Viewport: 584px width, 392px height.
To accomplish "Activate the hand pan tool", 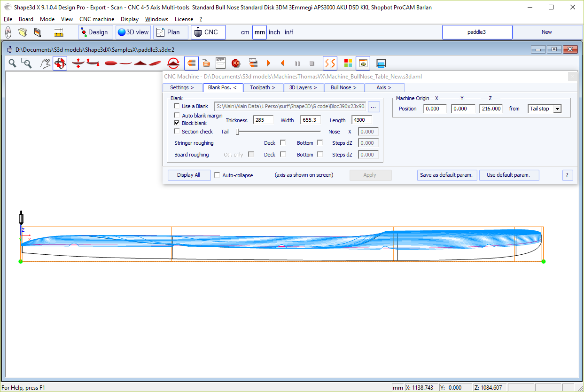I will (x=45, y=63).
